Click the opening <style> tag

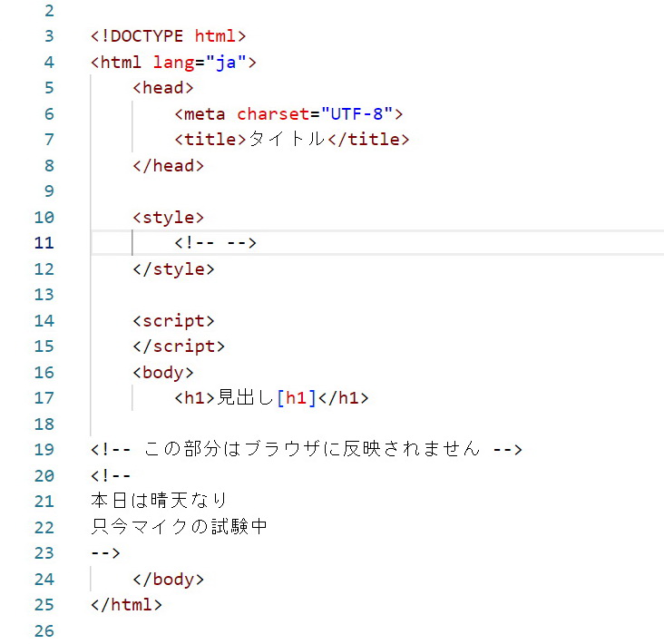coord(168,218)
